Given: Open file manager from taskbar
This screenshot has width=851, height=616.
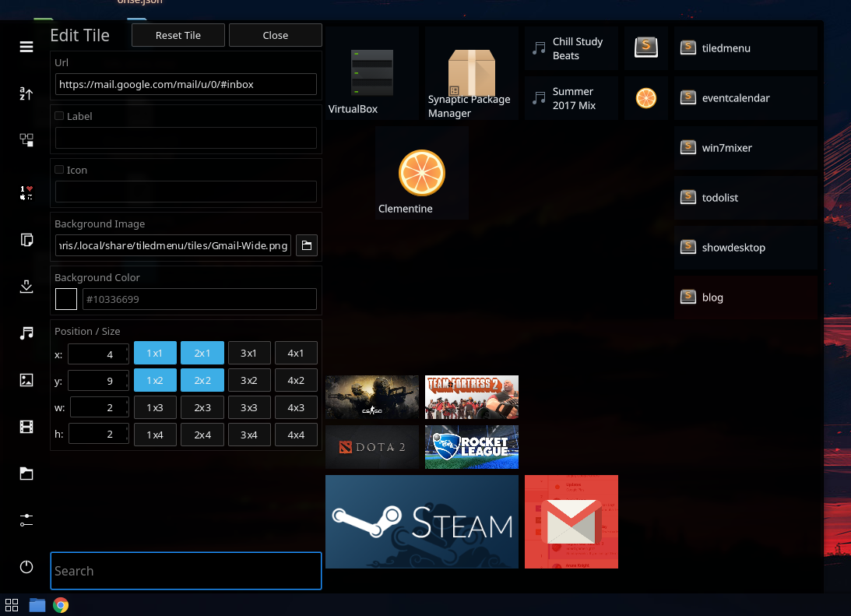Looking at the screenshot, I should (x=37, y=605).
